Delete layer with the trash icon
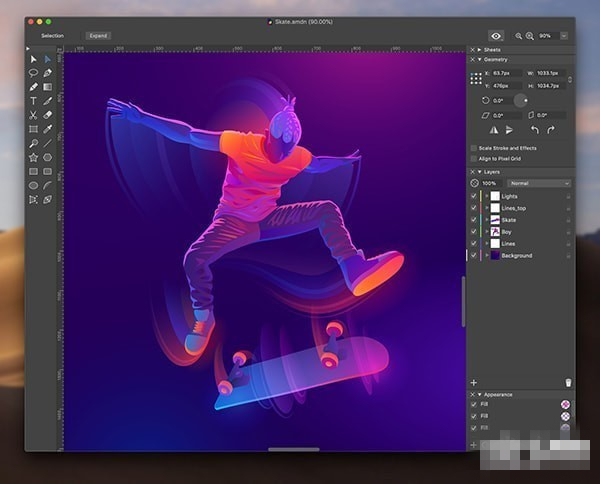 pyautogui.click(x=568, y=382)
